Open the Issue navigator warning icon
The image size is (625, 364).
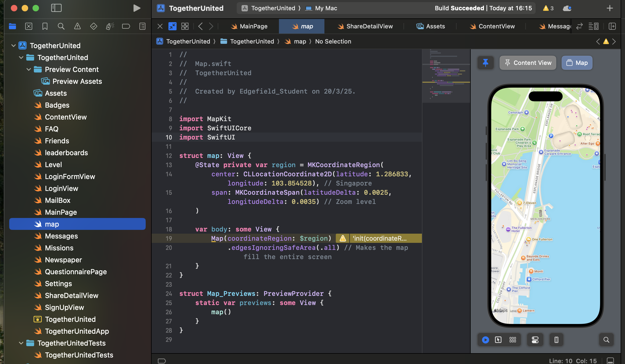[x=77, y=26]
